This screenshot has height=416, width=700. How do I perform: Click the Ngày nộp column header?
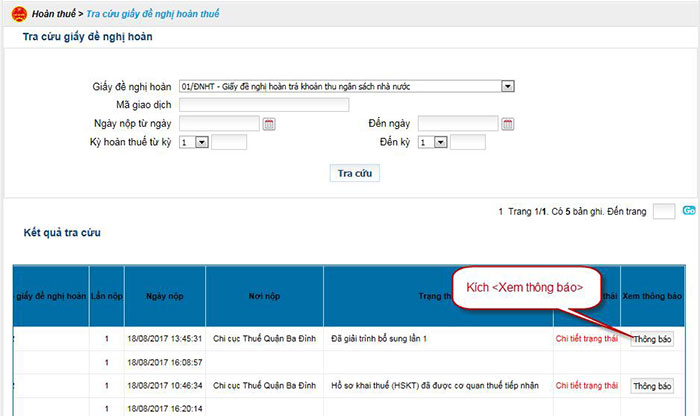(x=165, y=296)
